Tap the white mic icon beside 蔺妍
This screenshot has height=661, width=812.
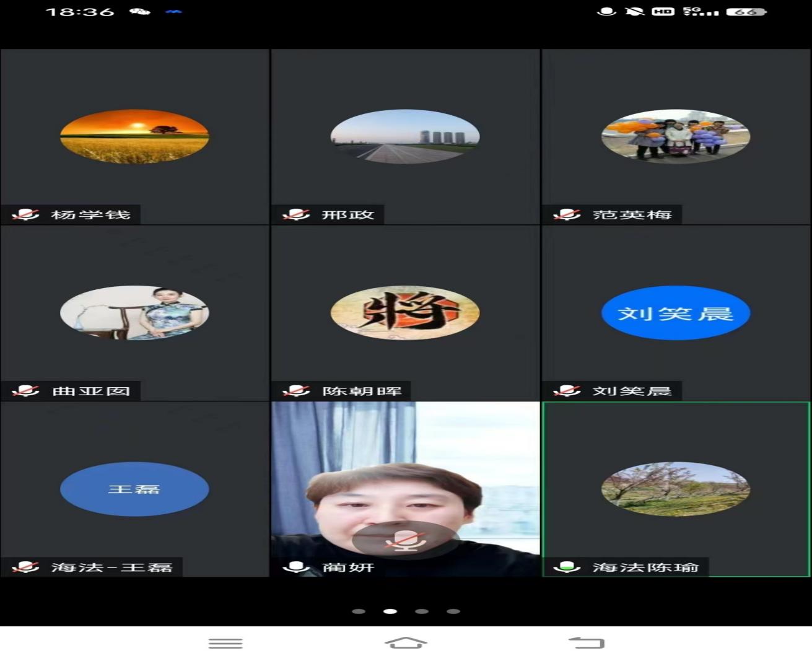coord(295,567)
